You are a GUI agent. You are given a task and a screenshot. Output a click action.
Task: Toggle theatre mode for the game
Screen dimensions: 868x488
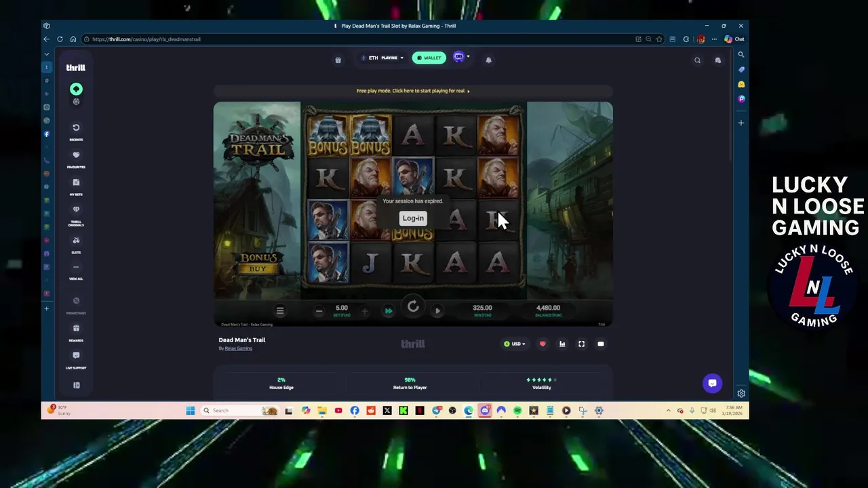point(601,344)
